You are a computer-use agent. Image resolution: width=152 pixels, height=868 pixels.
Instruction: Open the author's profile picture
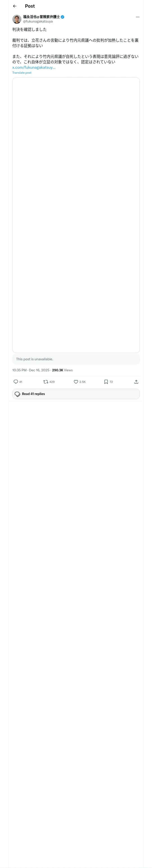click(17, 19)
